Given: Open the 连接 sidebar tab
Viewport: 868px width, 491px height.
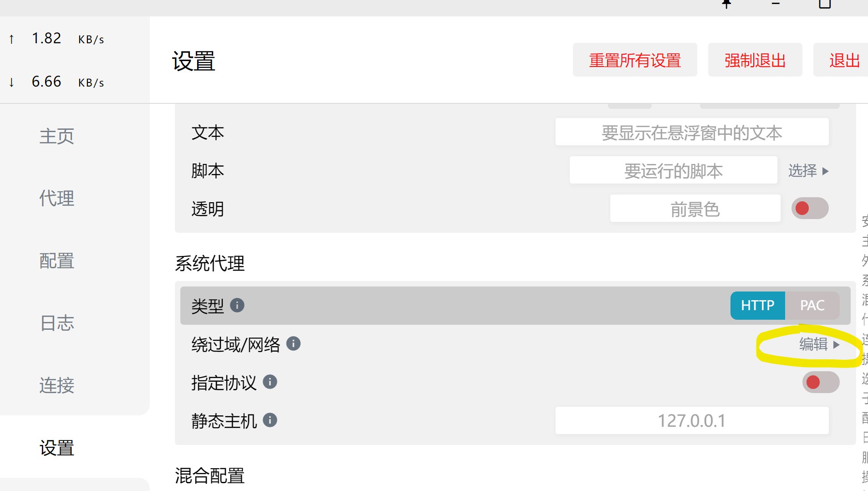Looking at the screenshot, I should [57, 386].
